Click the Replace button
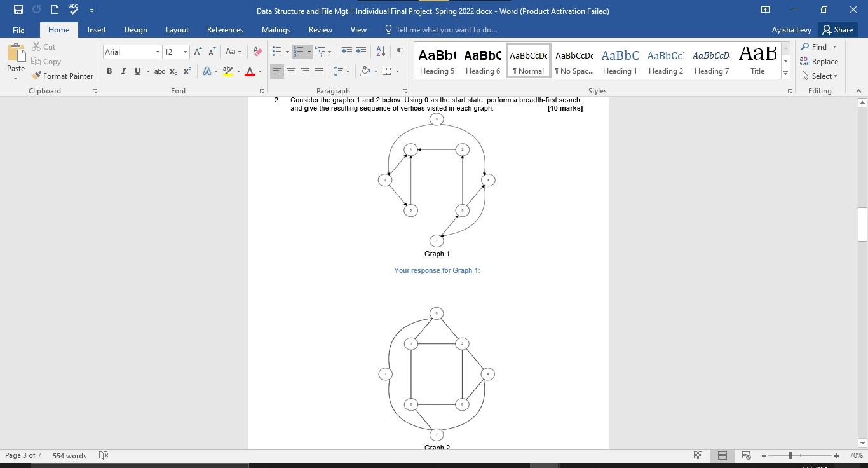 [819, 61]
